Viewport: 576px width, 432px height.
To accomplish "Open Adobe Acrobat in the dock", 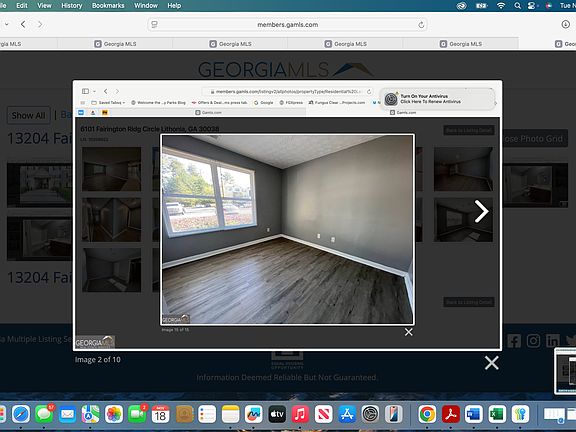I will [x=450, y=414].
